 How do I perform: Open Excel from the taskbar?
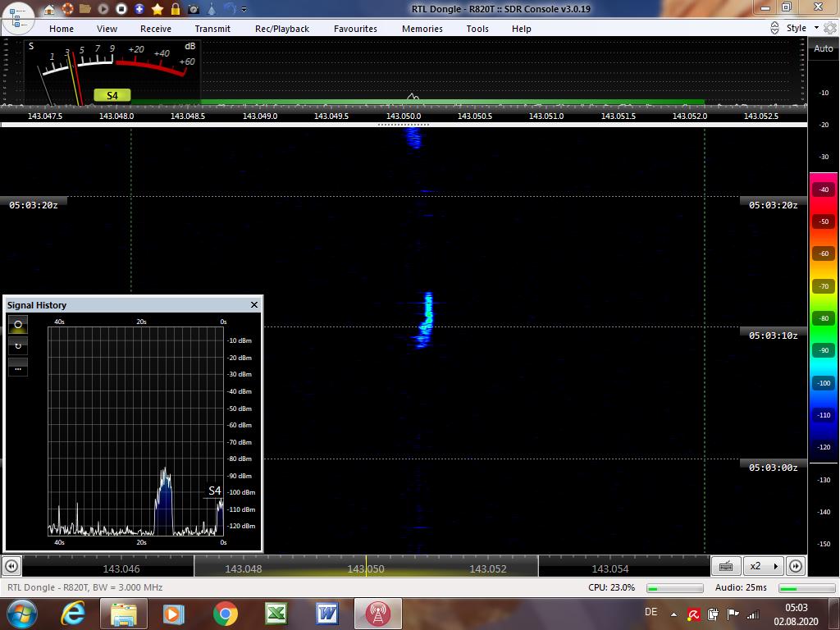tap(276, 614)
